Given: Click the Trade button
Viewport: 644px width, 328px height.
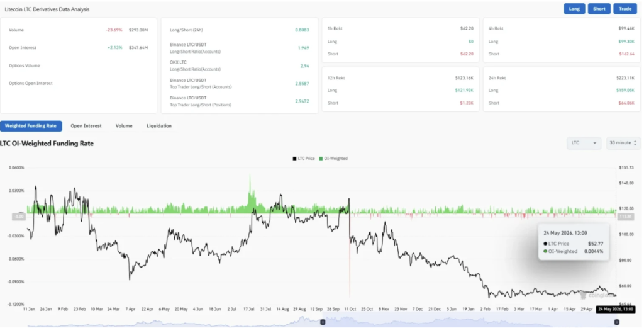Looking at the screenshot, I should click(625, 9).
